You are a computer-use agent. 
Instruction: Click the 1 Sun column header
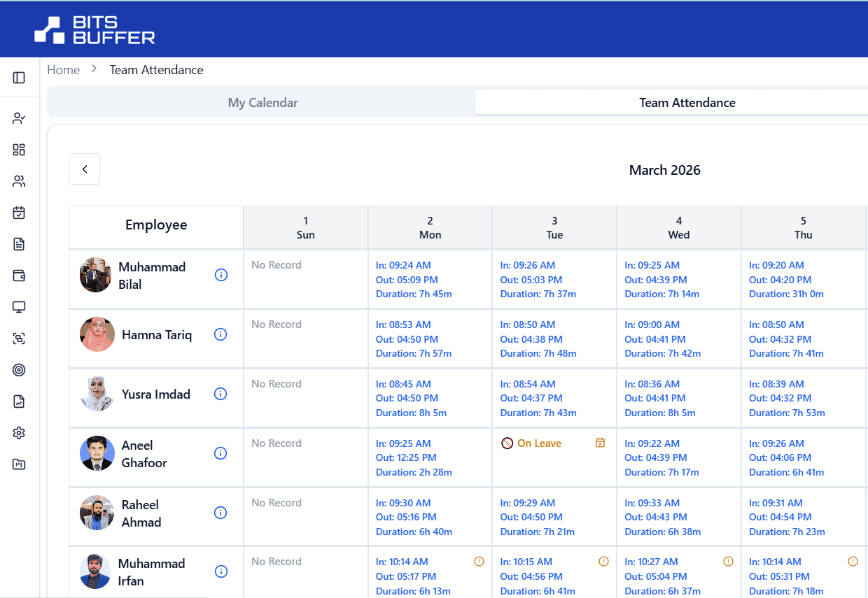(306, 227)
